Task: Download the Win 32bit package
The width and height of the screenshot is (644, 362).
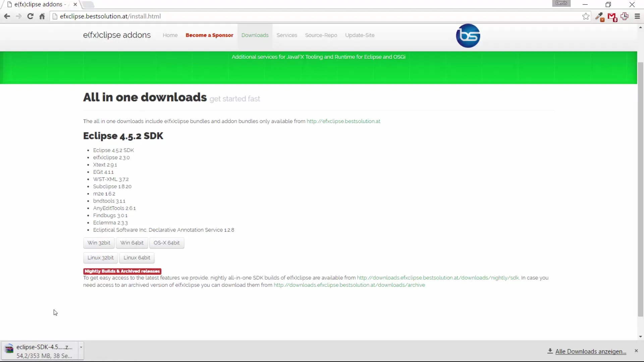Action: (x=99, y=243)
